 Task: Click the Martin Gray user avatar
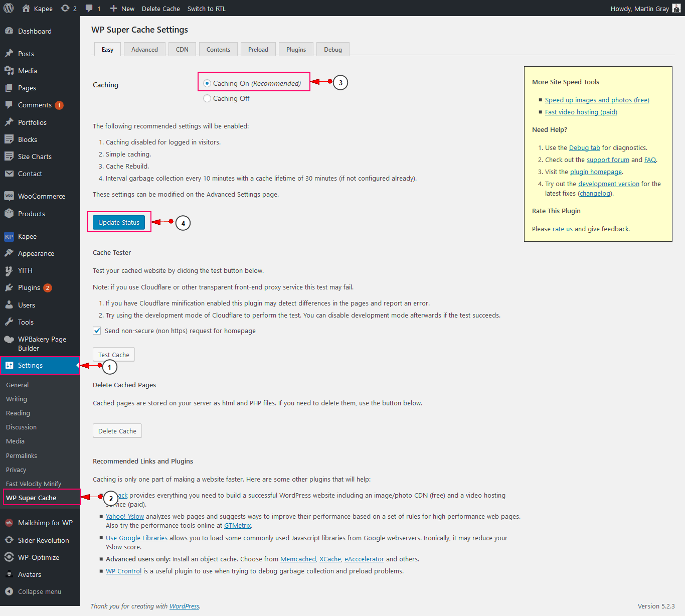(676, 9)
